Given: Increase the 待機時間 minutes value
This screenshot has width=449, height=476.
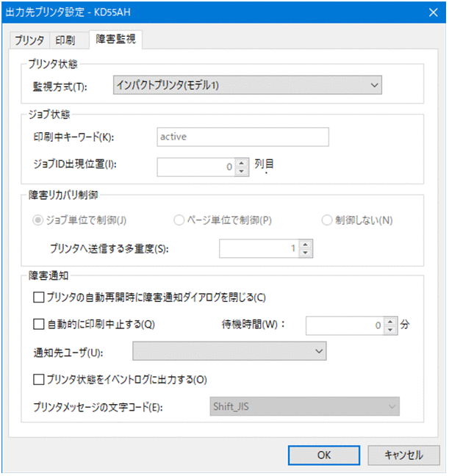Looking at the screenshot, I should tap(390, 320).
